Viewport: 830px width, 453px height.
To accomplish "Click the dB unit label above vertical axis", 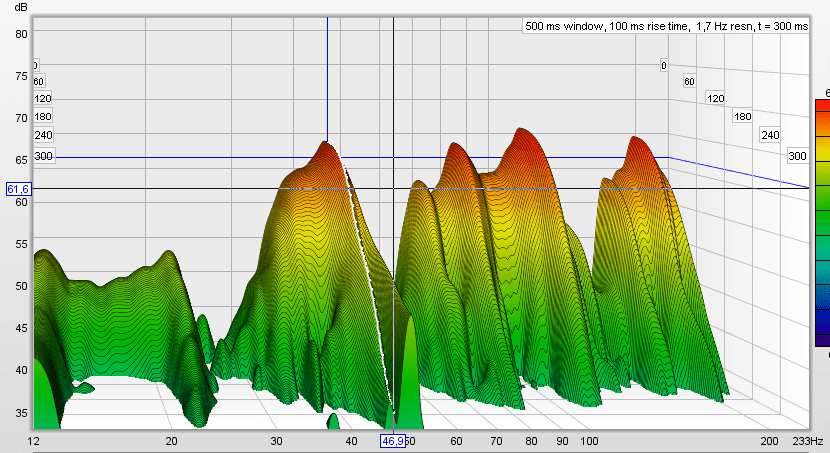I will pos(20,7).
